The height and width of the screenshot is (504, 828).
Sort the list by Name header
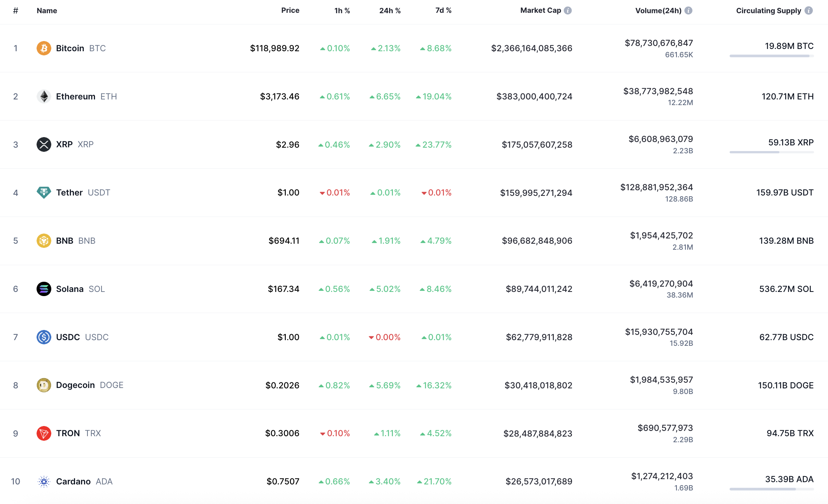47,11
